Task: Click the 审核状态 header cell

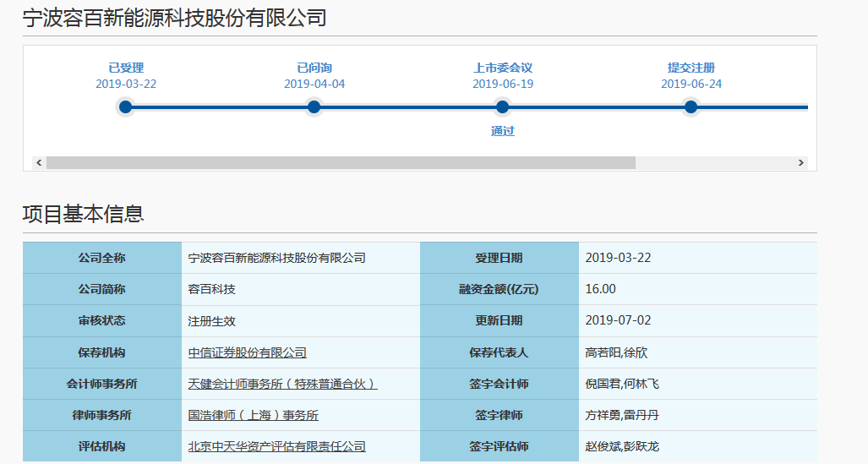Action: pos(102,320)
